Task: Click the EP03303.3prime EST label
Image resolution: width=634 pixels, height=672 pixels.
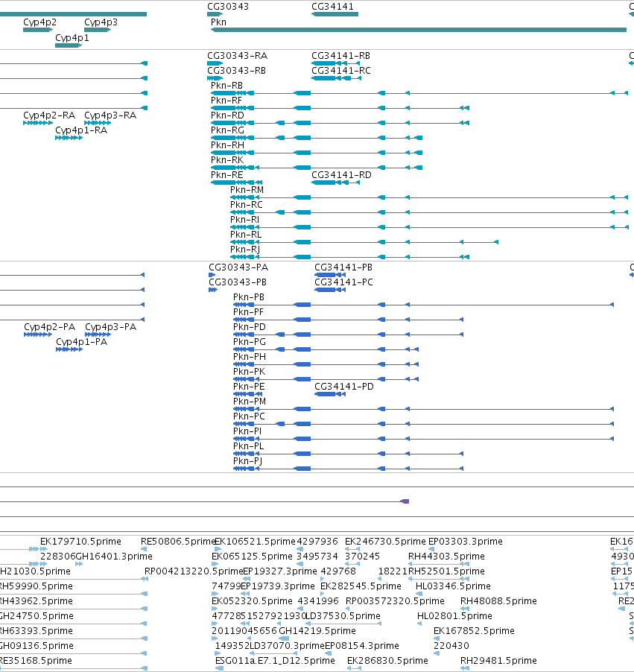Action: coord(466,542)
